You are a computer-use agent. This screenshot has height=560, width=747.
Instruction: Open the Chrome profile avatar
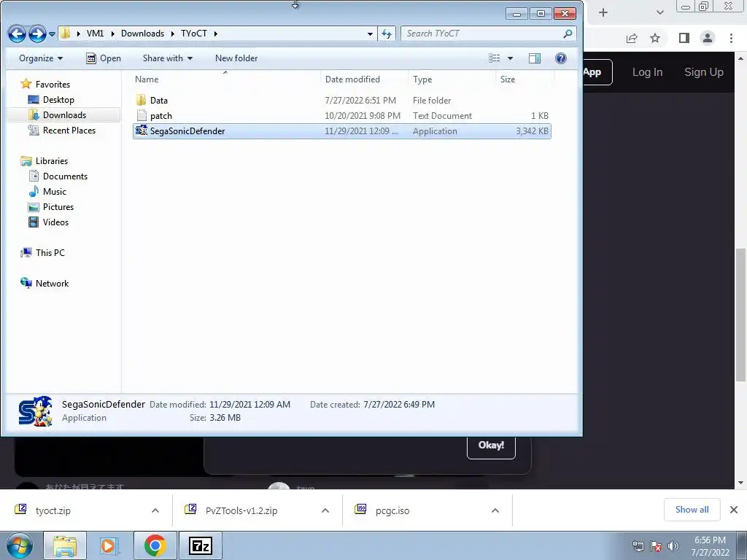708,38
